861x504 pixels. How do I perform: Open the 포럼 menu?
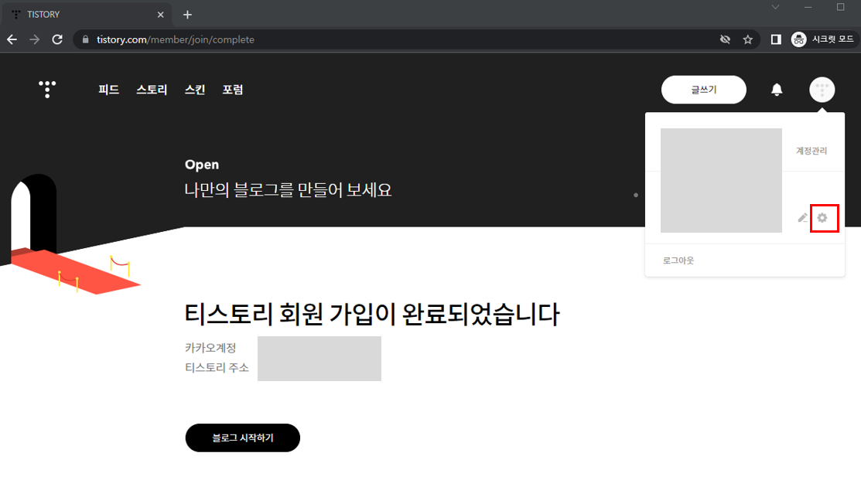pyautogui.click(x=232, y=90)
